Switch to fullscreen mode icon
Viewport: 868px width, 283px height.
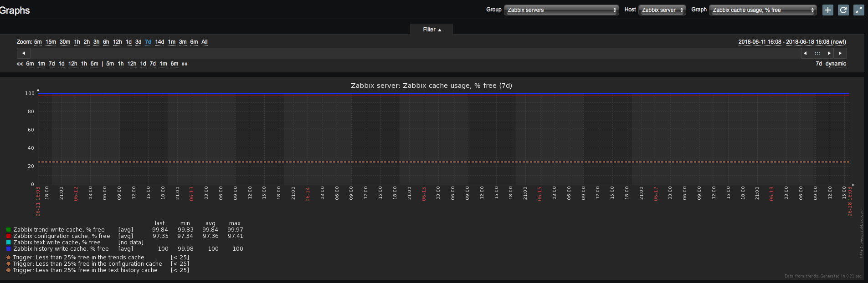click(x=859, y=10)
